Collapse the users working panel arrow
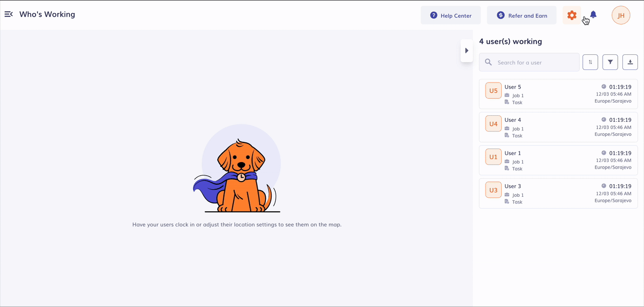 (466, 51)
